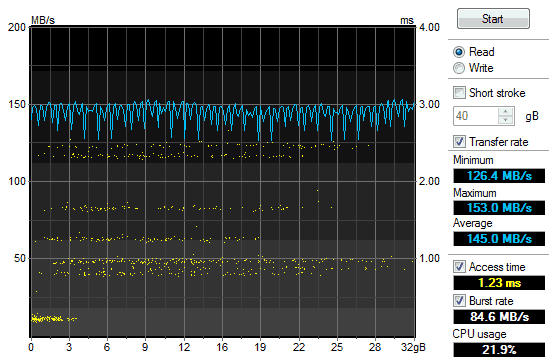Enable the Short stroke checkbox

(459, 93)
